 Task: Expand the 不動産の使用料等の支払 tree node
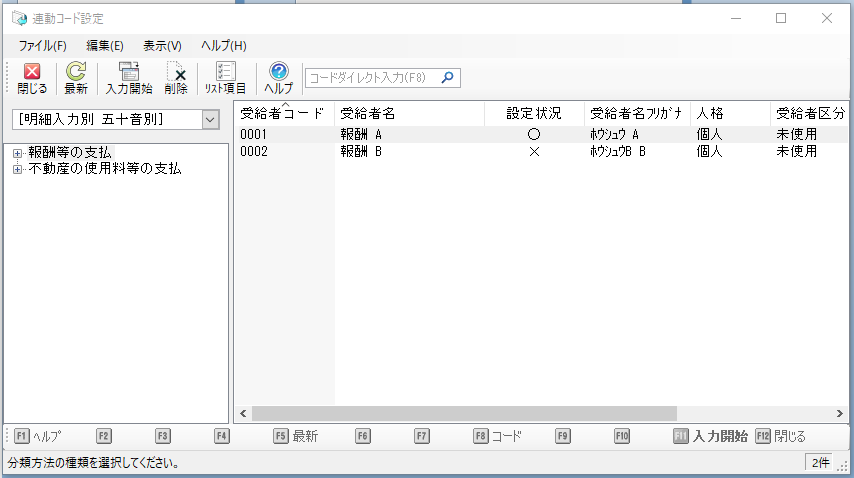point(17,169)
